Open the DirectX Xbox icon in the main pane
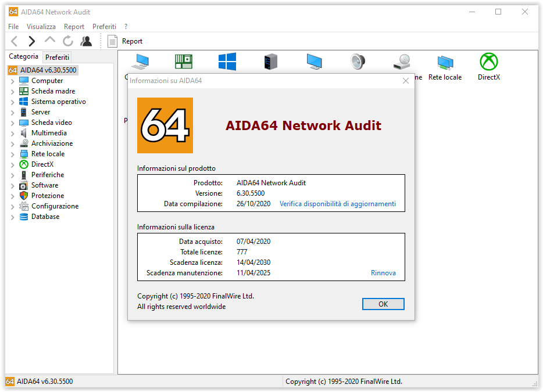This screenshot has height=392, width=543. point(488,62)
